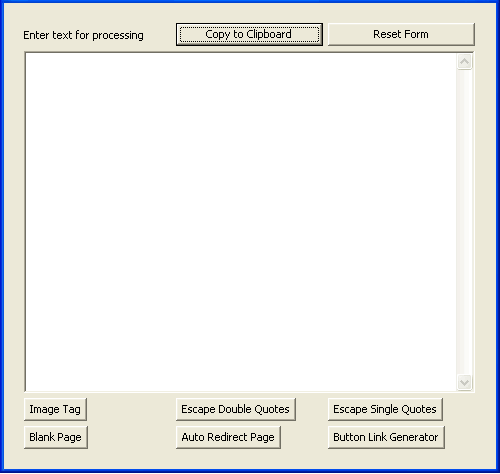This screenshot has width=500, height=474.
Task: Click the 'Enter text for processing' label
Action: coord(83,35)
